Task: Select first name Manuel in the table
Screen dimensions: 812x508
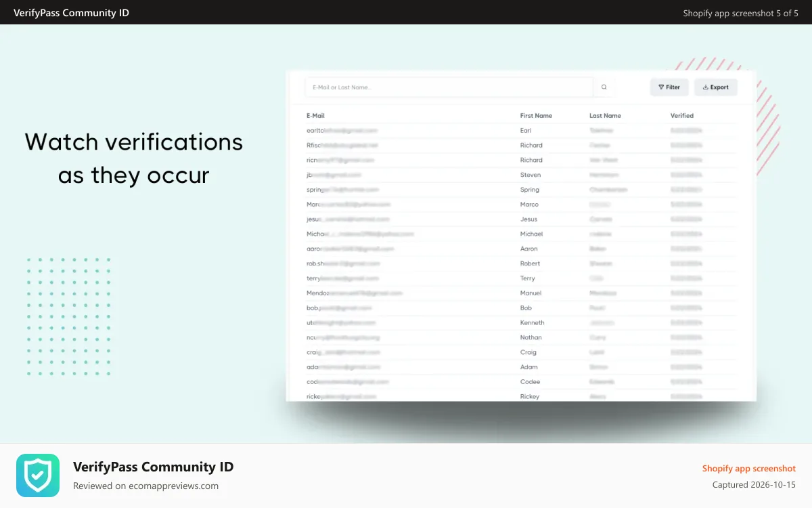Action: [531, 293]
